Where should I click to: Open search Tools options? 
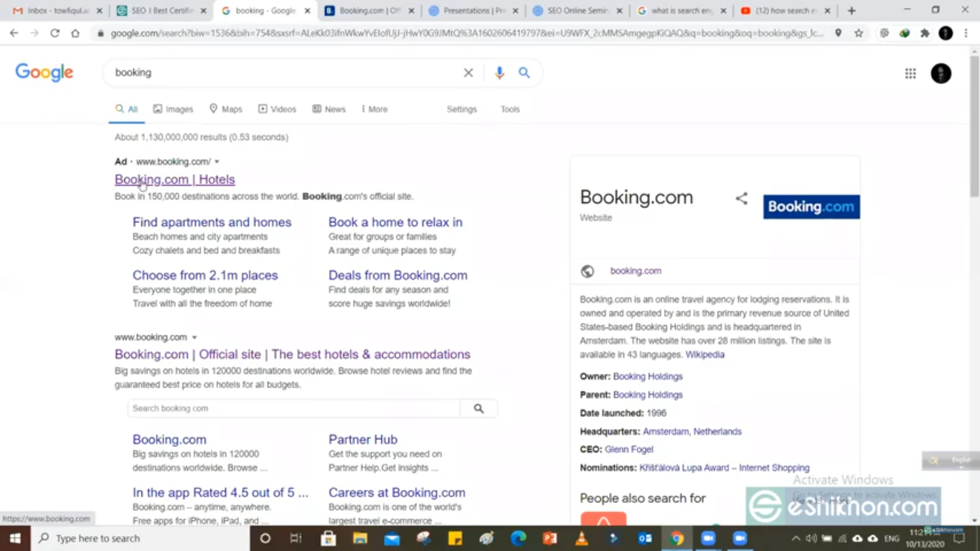(510, 109)
